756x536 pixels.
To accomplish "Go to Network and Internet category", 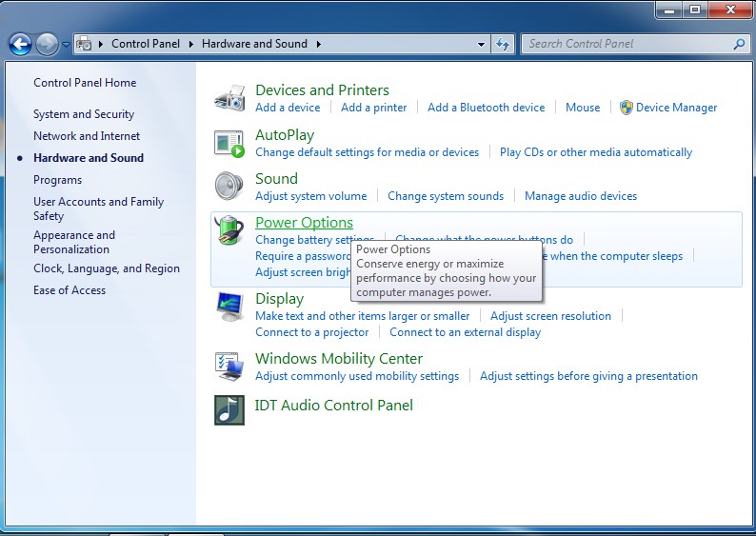I will click(x=87, y=136).
